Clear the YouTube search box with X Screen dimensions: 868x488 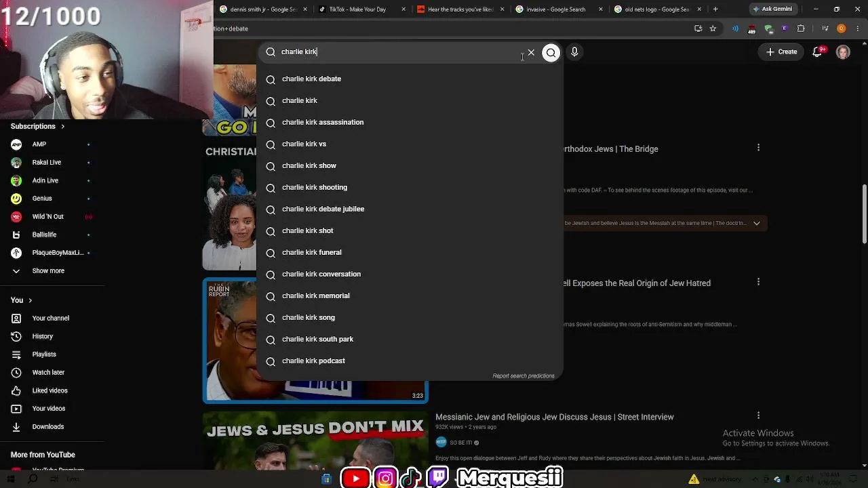click(x=531, y=52)
